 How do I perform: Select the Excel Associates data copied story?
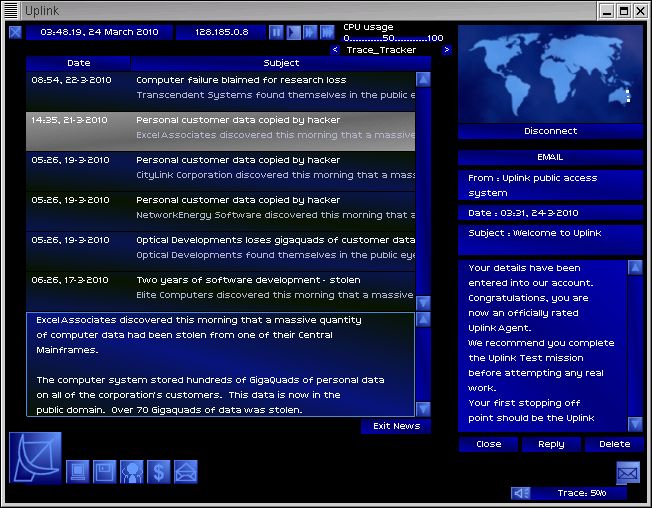pos(220,131)
